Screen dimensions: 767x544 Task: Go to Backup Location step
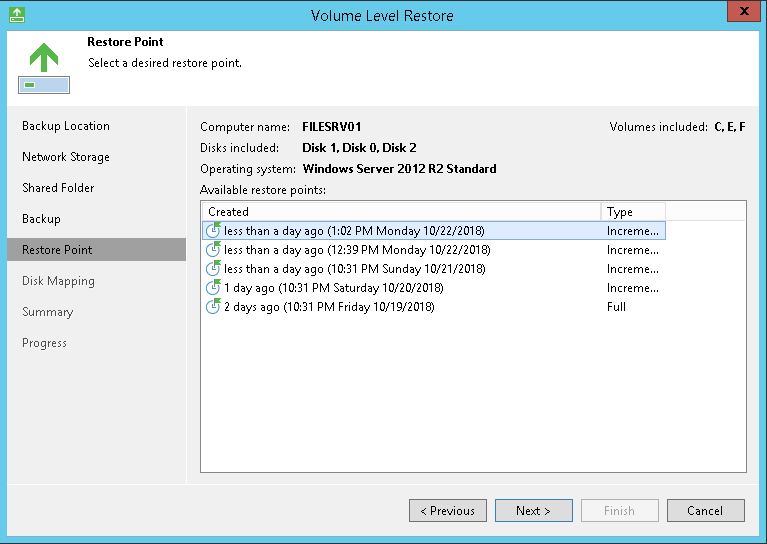pos(66,126)
